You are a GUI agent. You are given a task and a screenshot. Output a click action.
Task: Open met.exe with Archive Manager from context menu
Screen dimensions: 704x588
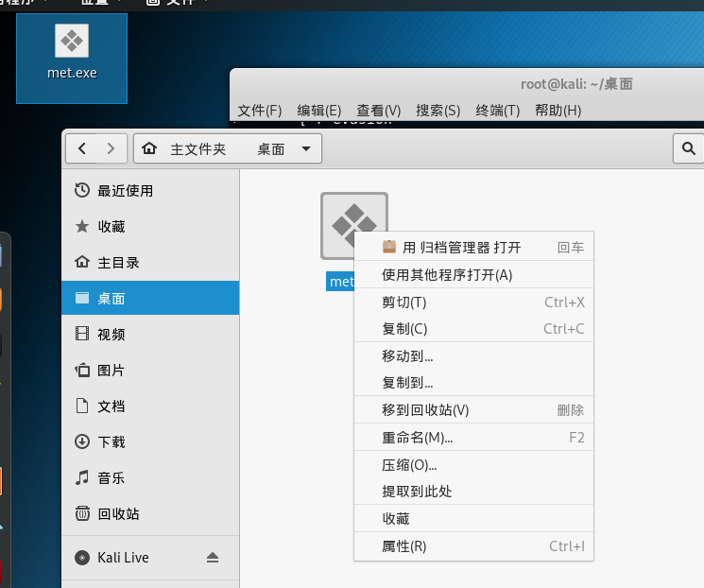tap(473, 247)
